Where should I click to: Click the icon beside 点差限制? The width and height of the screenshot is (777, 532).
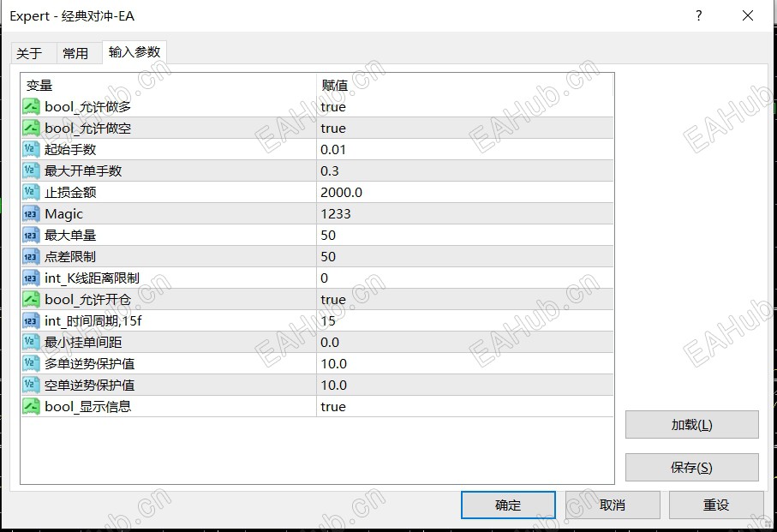pos(31,257)
